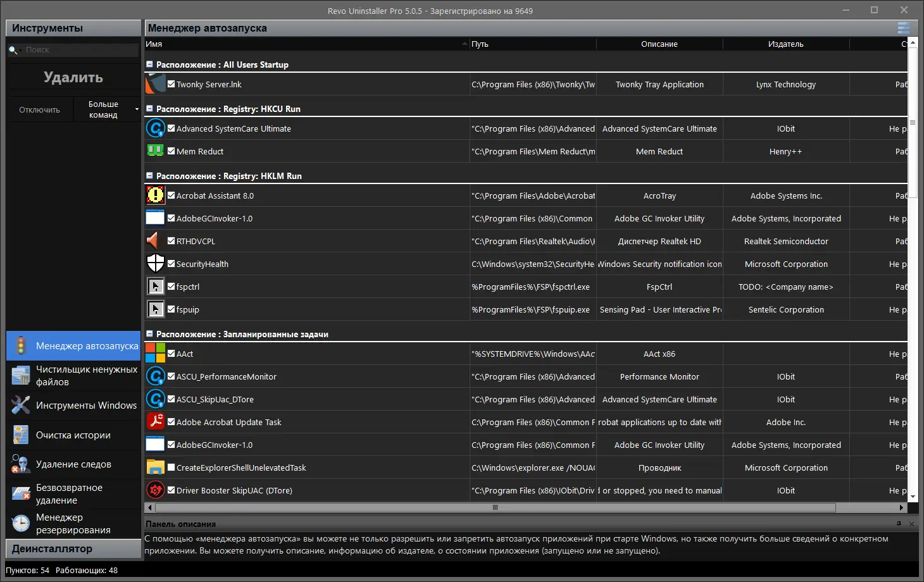924x582 pixels.
Task: Open Удаление следов tool
Action: click(x=73, y=464)
